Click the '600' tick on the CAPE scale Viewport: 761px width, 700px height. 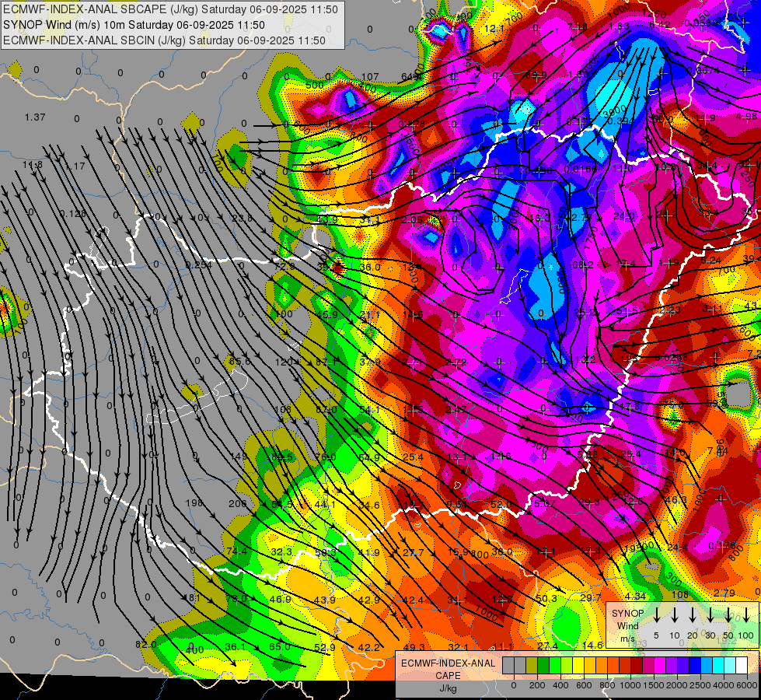(x=584, y=685)
